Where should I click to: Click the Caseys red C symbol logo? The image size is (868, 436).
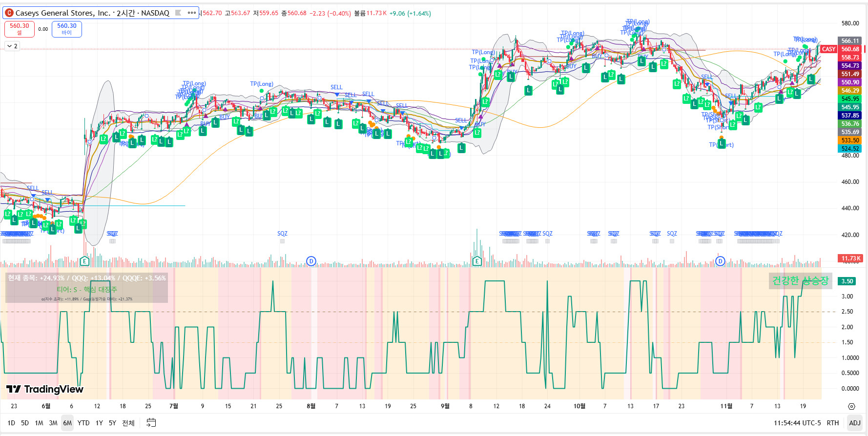[9, 13]
